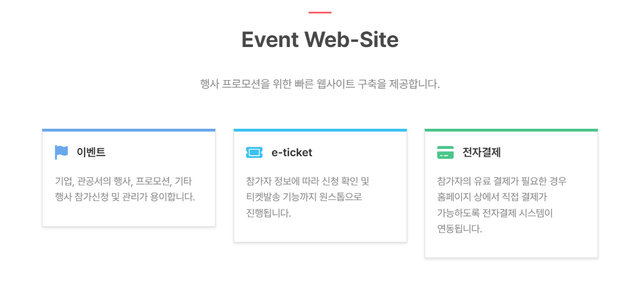The height and width of the screenshot is (304, 644).
Task: Click the blue flag icon
Action: tap(62, 152)
